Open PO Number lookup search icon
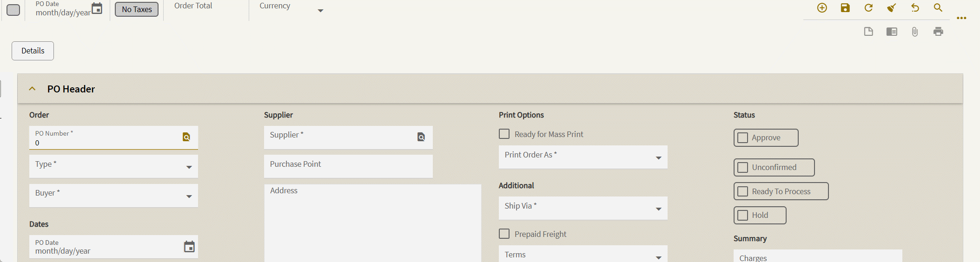This screenshot has width=980, height=262. (186, 137)
